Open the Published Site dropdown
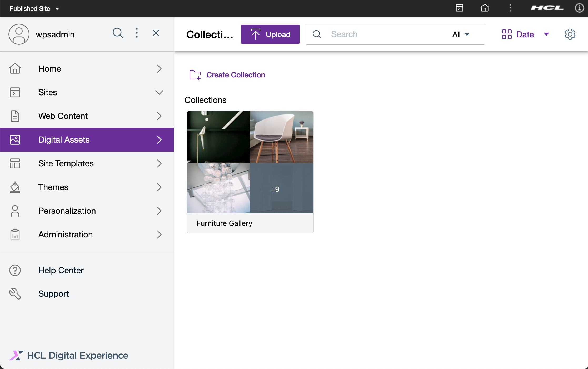This screenshot has height=369, width=588. [34, 8]
